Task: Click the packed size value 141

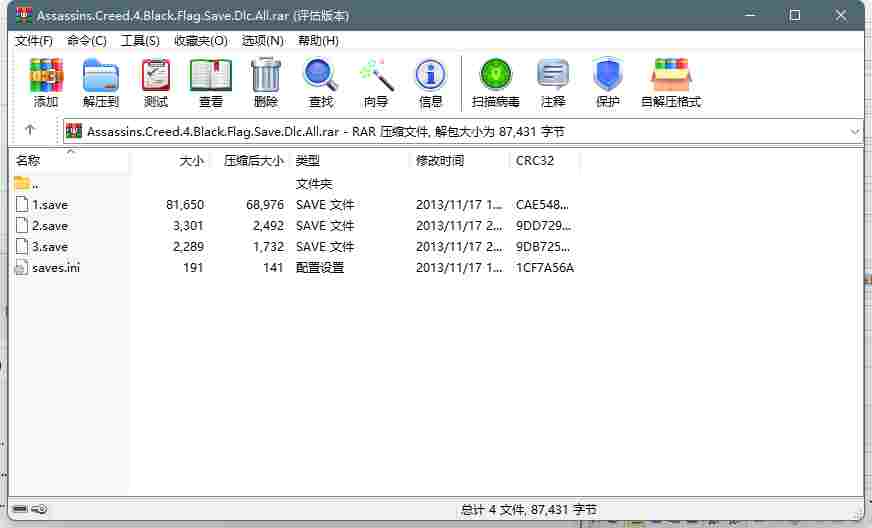Action: (274, 268)
